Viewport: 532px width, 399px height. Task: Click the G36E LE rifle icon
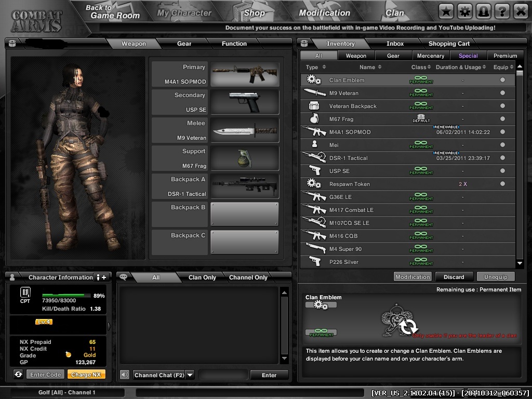(x=314, y=196)
